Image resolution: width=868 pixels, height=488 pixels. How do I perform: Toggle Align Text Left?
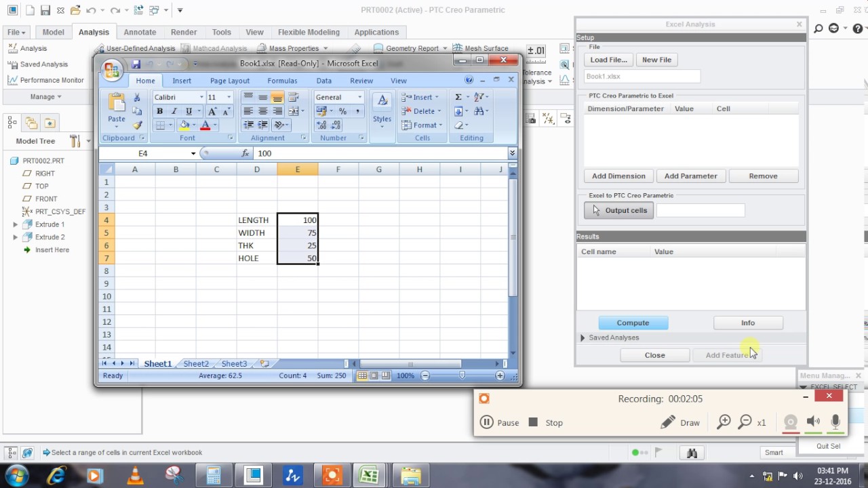pyautogui.click(x=248, y=111)
